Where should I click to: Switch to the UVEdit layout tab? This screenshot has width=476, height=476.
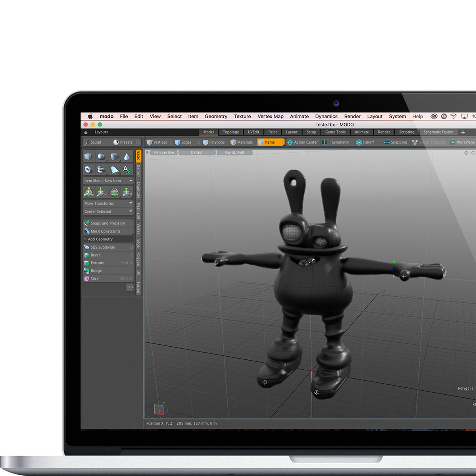pyautogui.click(x=253, y=132)
